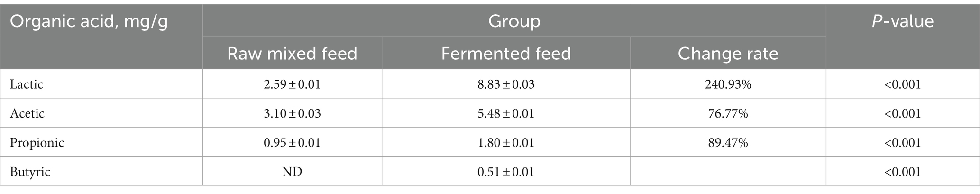Click the 'Fermented feed' column header
This screenshot has height=194, width=980.
(x=506, y=53)
